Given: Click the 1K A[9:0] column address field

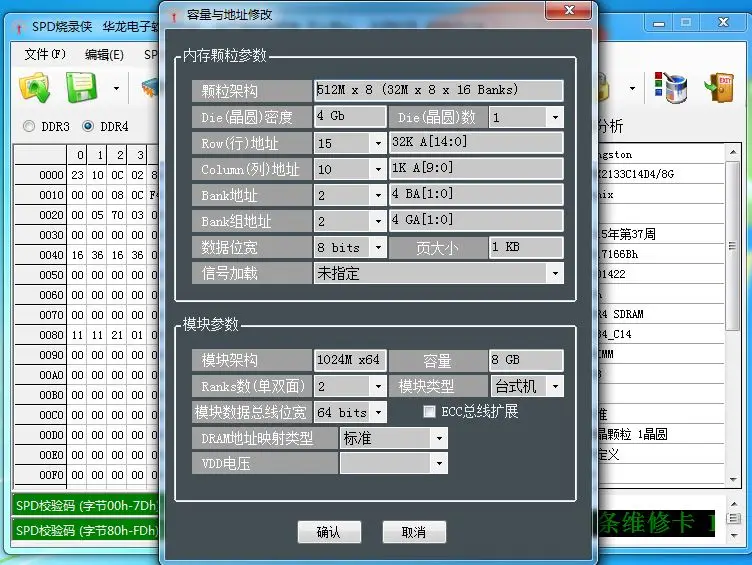Looking at the screenshot, I should (476, 168).
